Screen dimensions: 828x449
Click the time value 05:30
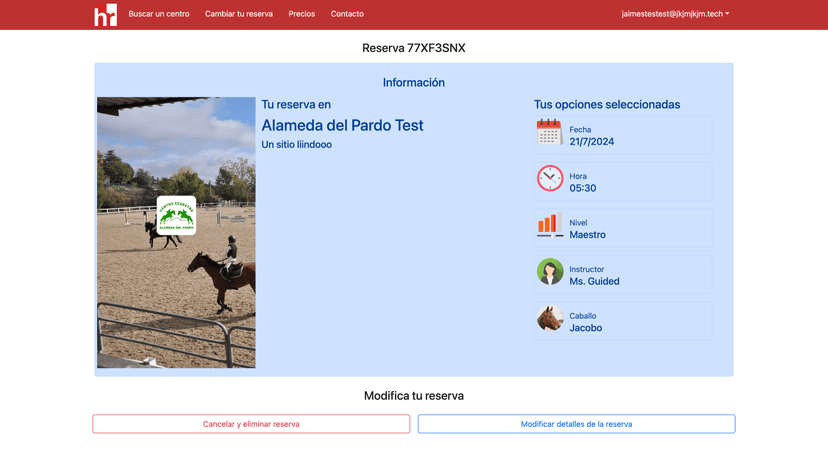[583, 188]
